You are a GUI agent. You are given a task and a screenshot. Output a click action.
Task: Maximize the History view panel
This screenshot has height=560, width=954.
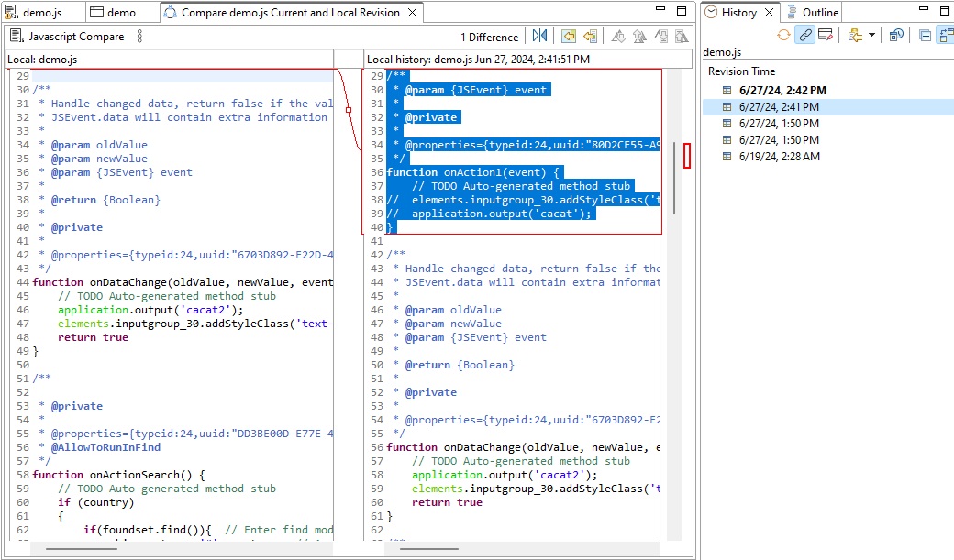[946, 13]
